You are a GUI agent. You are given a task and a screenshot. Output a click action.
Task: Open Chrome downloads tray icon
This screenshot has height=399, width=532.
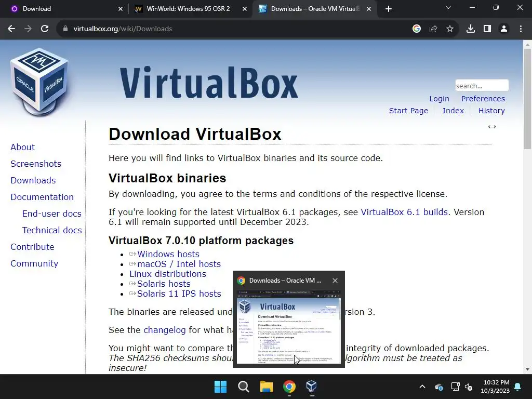pos(471,29)
